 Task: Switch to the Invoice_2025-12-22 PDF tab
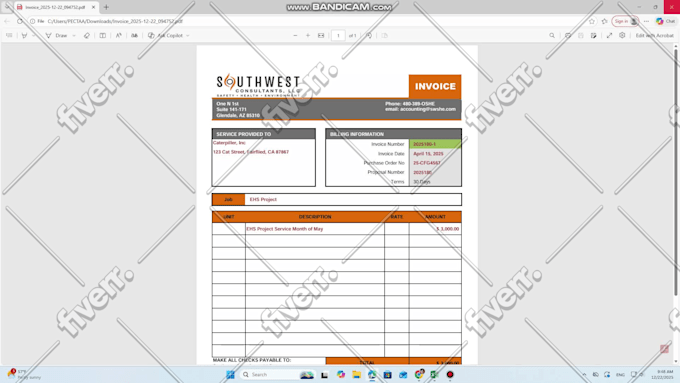[x=56, y=7]
